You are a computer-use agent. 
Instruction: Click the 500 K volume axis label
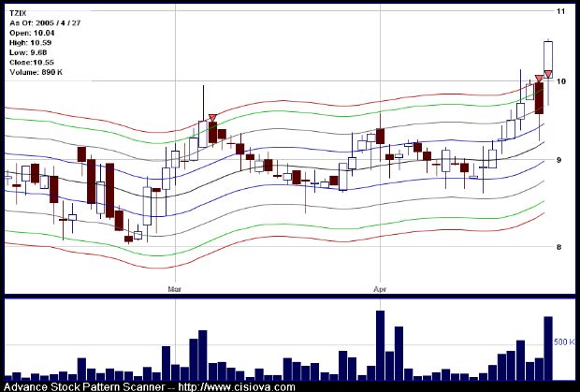(x=564, y=342)
